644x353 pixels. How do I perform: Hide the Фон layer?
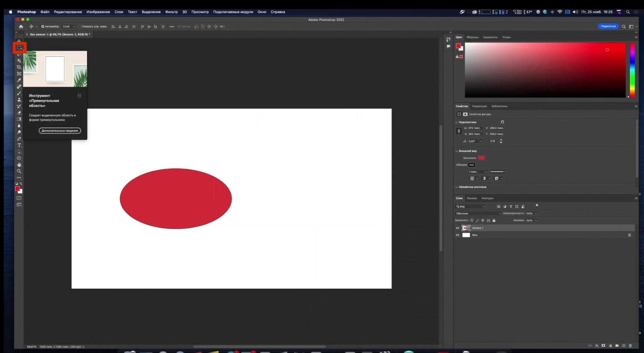pyautogui.click(x=457, y=235)
